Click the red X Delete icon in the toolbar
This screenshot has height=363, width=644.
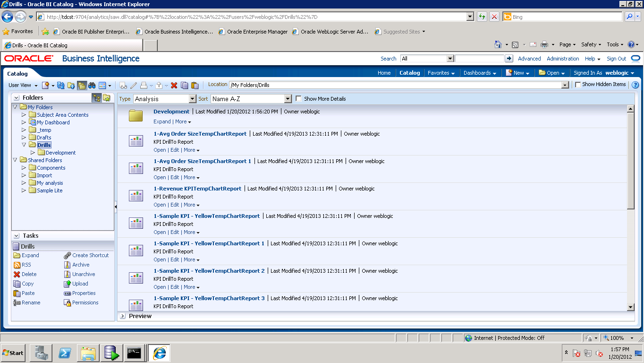click(x=174, y=85)
